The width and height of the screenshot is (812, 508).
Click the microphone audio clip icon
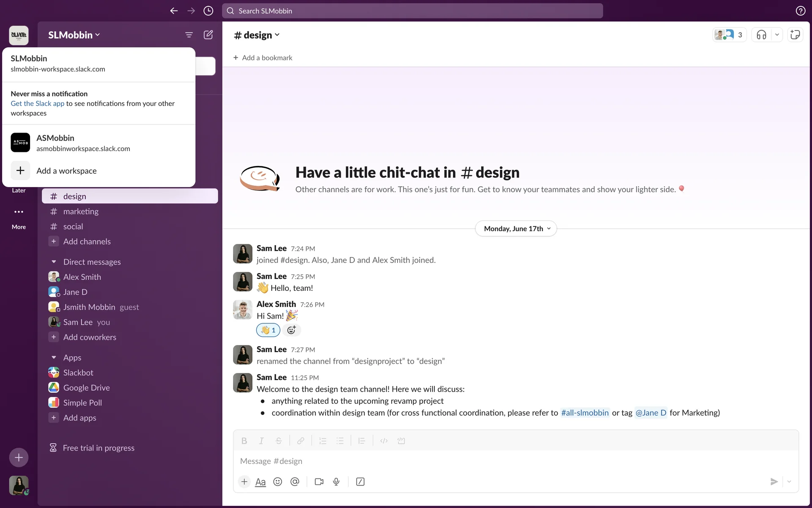336,482
